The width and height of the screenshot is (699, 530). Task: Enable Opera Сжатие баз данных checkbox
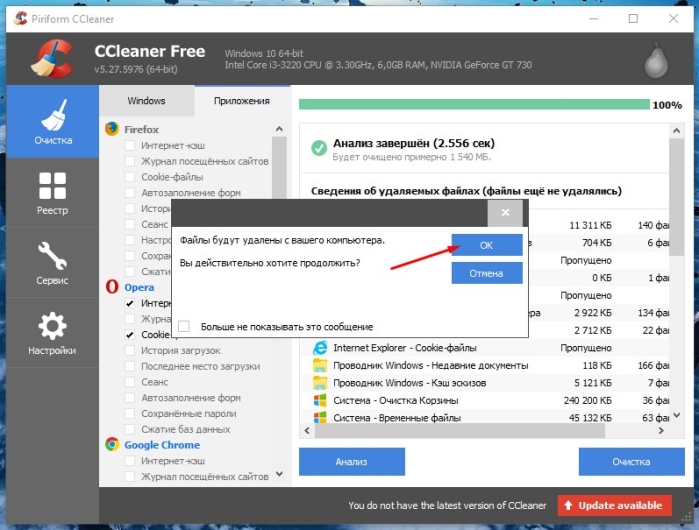click(130, 429)
